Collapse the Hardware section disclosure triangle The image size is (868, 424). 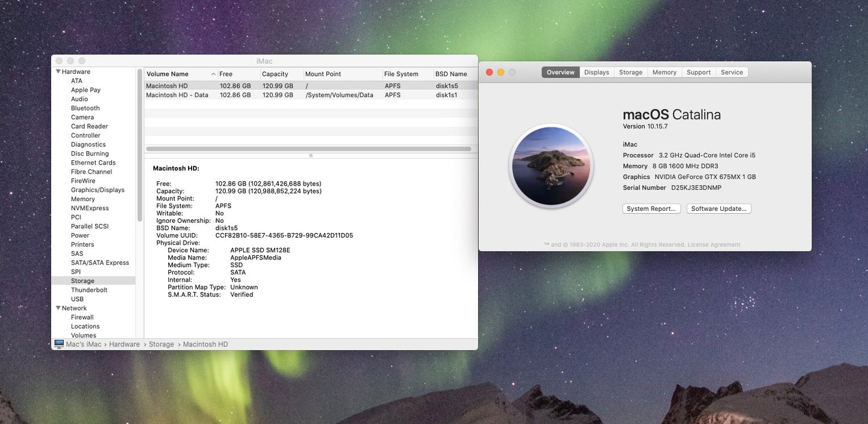[x=57, y=70]
